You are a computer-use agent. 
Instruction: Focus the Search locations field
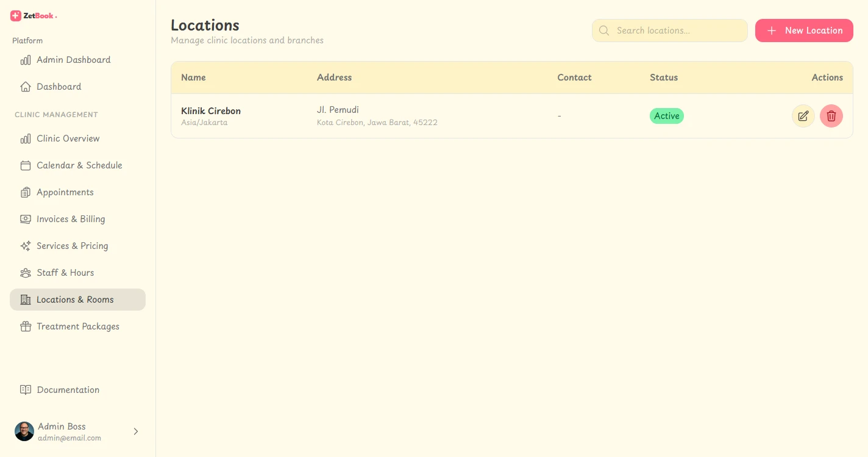coord(670,31)
